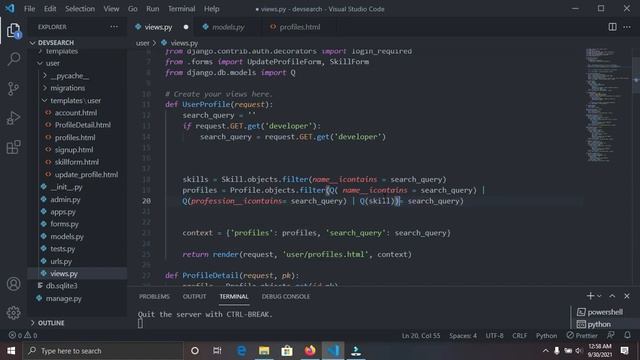Open Task View on taskbar
Screen dimensions: 640x360
(x=217, y=351)
